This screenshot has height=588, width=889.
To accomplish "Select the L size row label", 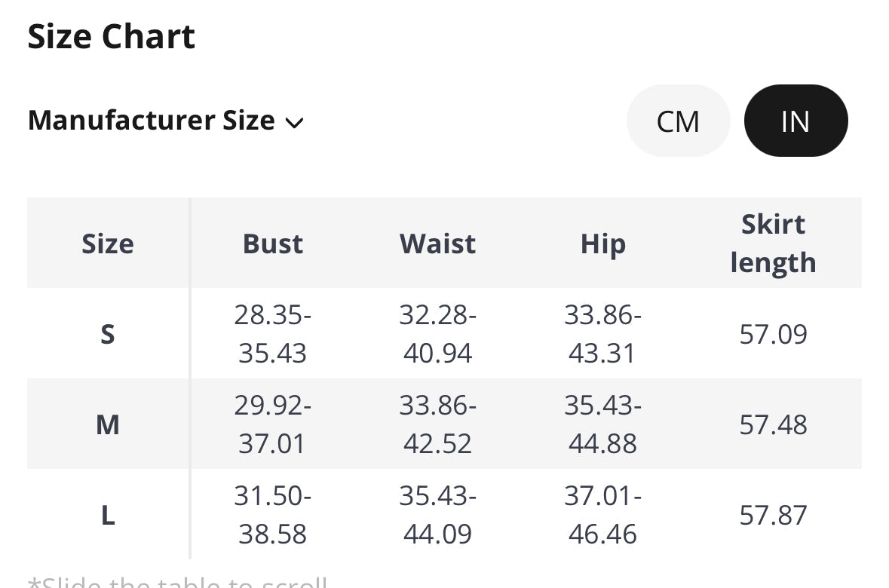I will pos(108,516).
